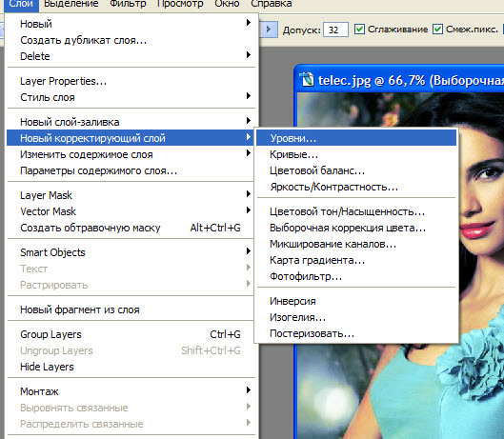The height and width of the screenshot is (439, 504).
Task: Select Цветовой тон/Насыщенность… adjustment
Action: click(356, 211)
